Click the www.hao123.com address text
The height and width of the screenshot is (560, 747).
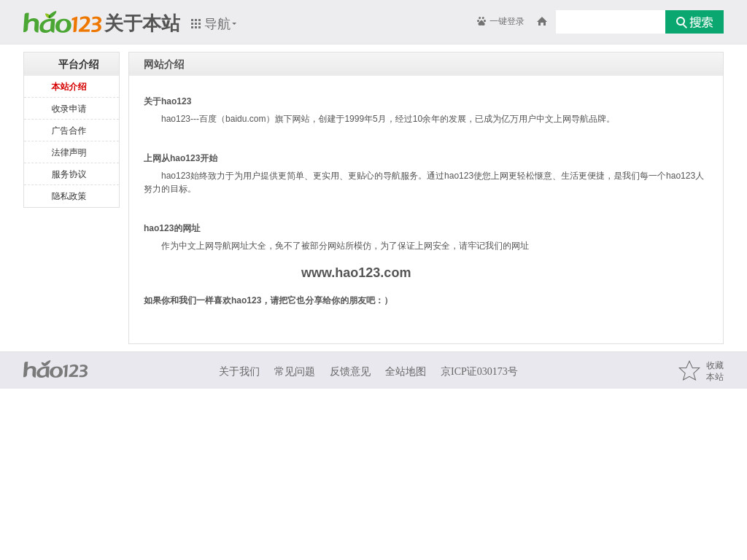tap(356, 273)
